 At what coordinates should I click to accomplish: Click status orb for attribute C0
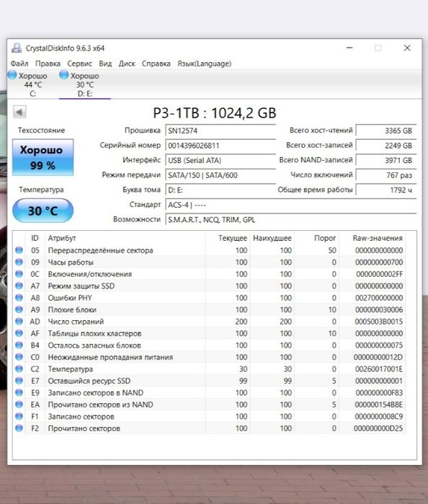coord(19,357)
